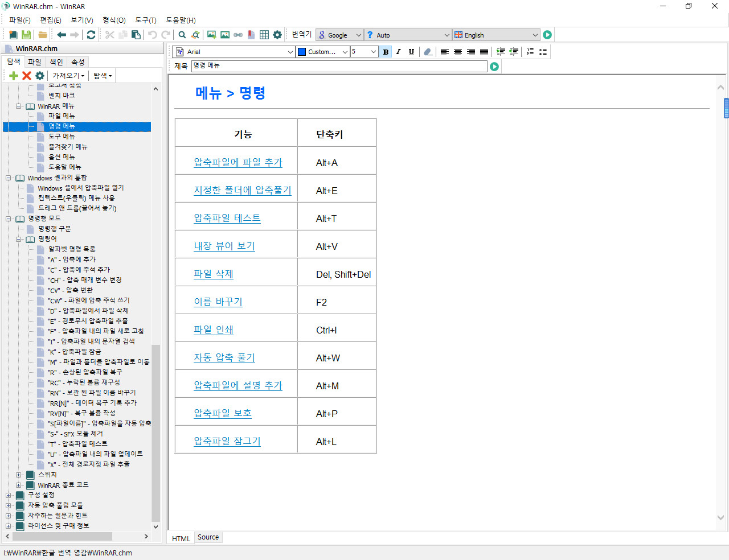
Task: Click the new project toolbar icon
Action: [x=13, y=35]
